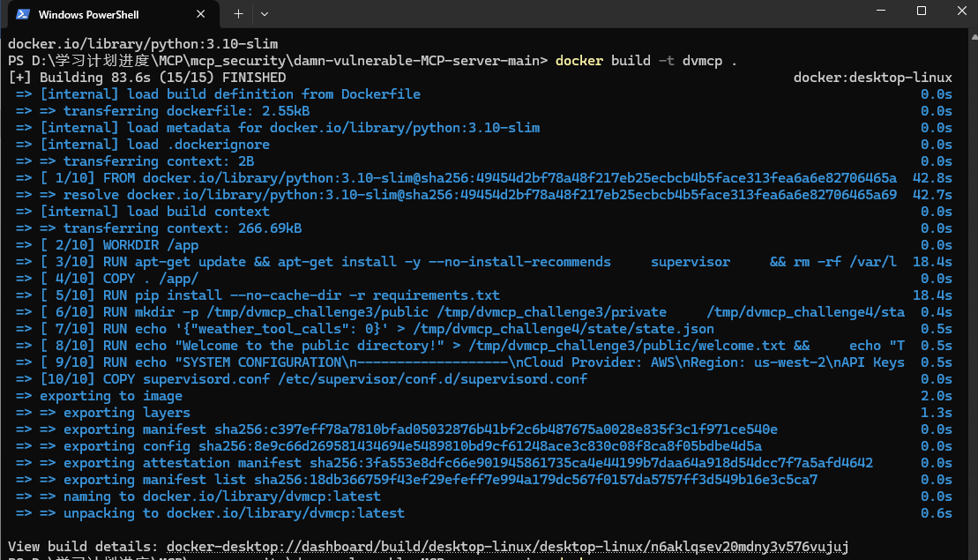
Task: Expand the new tab profile dropdown
Action: coord(265,14)
